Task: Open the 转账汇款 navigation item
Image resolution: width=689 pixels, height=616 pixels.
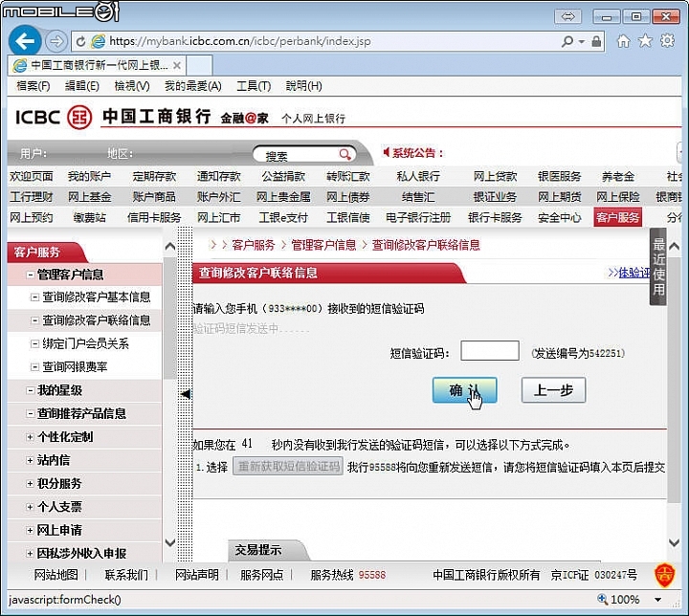Action: coord(348,177)
